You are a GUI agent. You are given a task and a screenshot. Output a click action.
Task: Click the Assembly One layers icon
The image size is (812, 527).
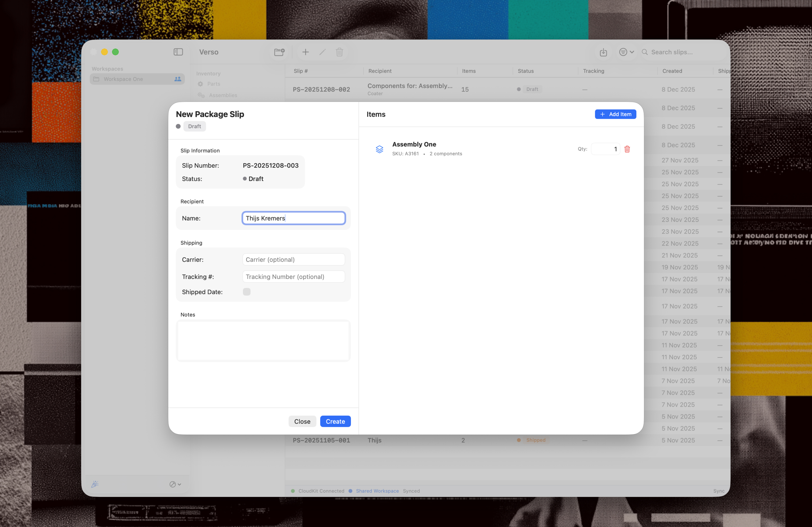pyautogui.click(x=379, y=149)
